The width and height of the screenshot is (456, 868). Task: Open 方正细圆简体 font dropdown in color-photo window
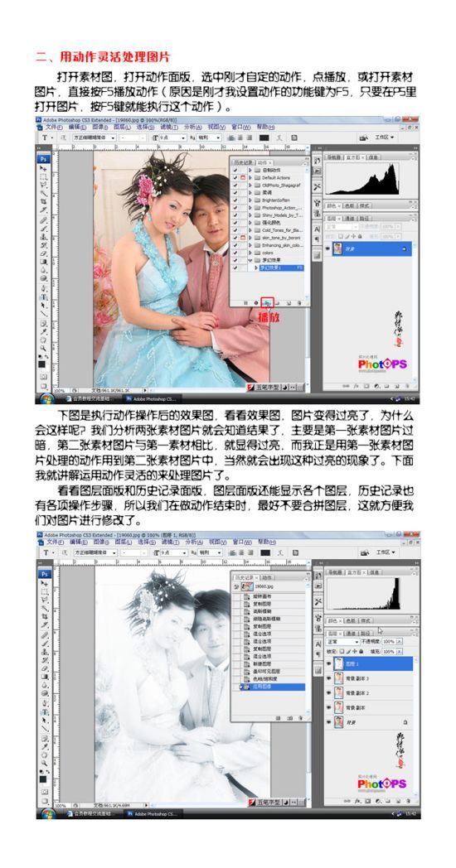point(113,137)
